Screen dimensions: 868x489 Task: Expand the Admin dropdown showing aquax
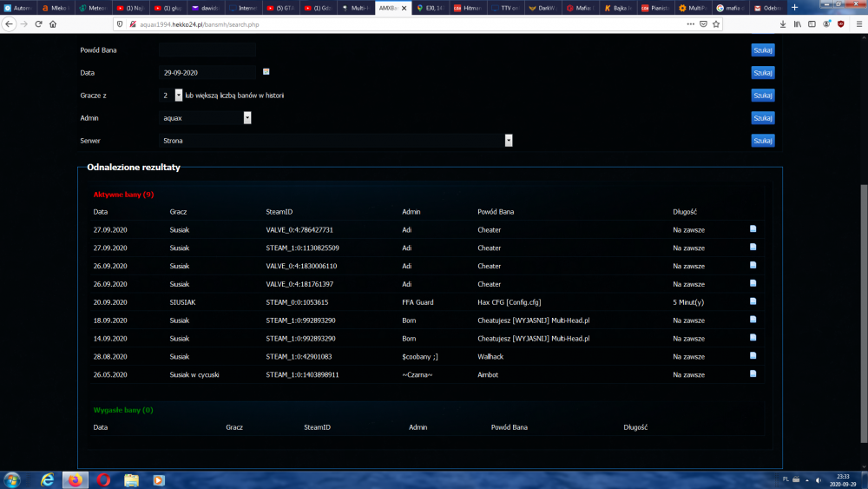247,118
